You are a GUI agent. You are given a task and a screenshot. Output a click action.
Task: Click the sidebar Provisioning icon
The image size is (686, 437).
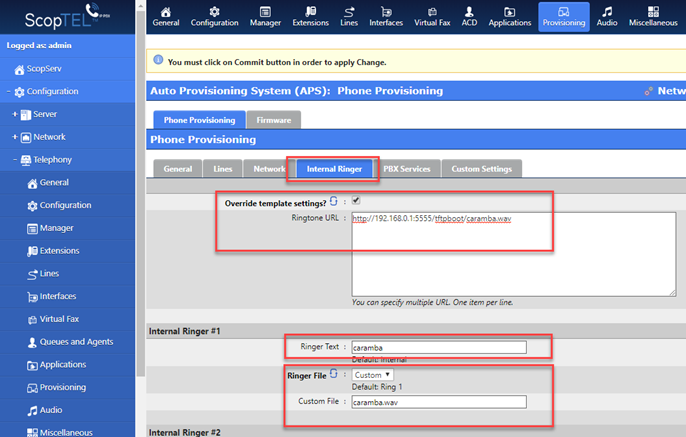pos(32,388)
